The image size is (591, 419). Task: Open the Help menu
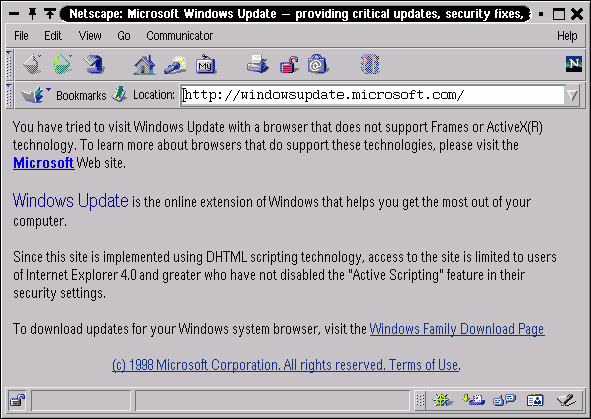point(567,36)
